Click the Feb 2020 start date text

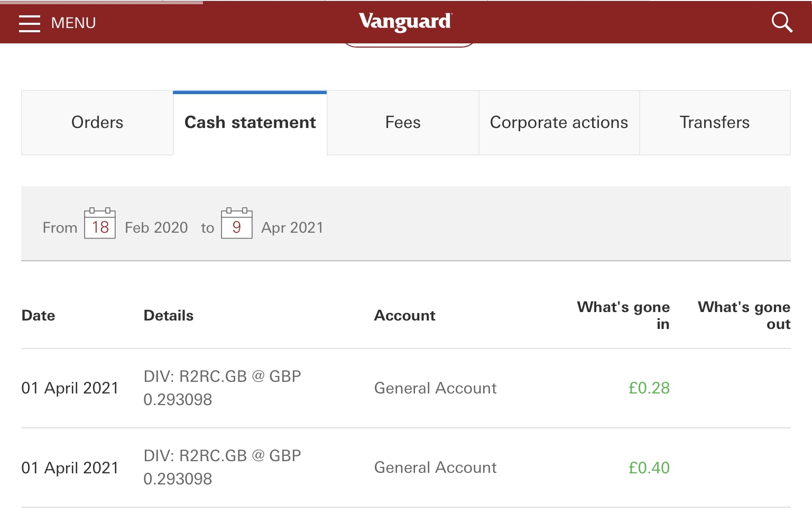[x=156, y=227]
